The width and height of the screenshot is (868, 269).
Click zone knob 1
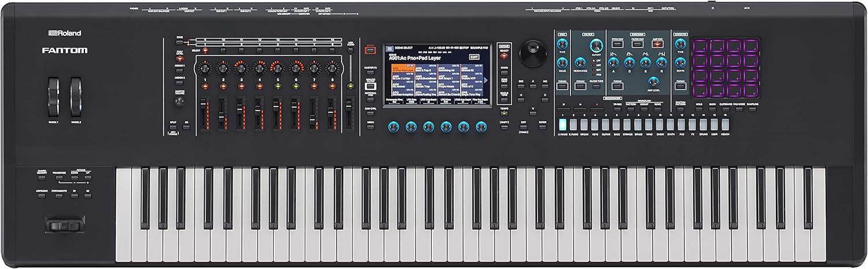tap(204, 68)
